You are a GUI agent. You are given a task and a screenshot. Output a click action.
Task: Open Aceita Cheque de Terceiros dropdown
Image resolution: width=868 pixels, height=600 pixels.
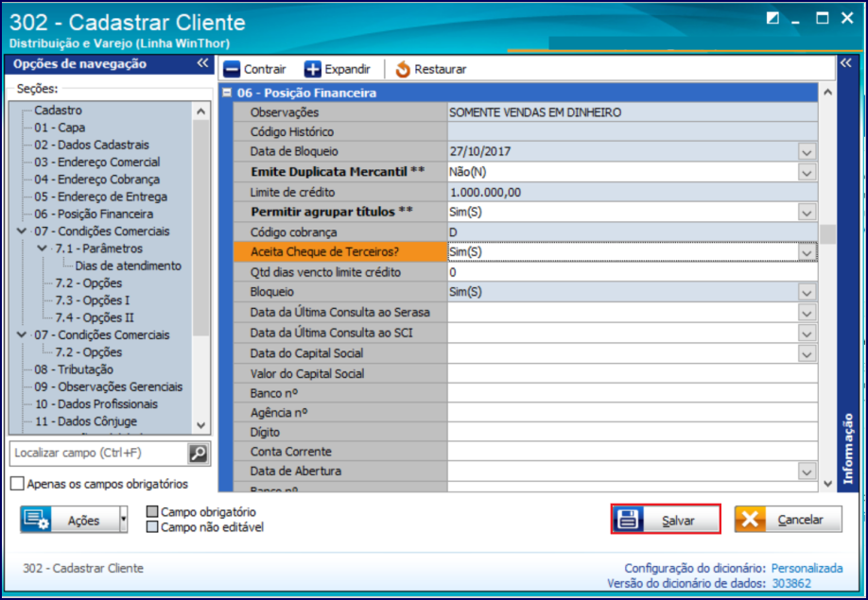807,252
